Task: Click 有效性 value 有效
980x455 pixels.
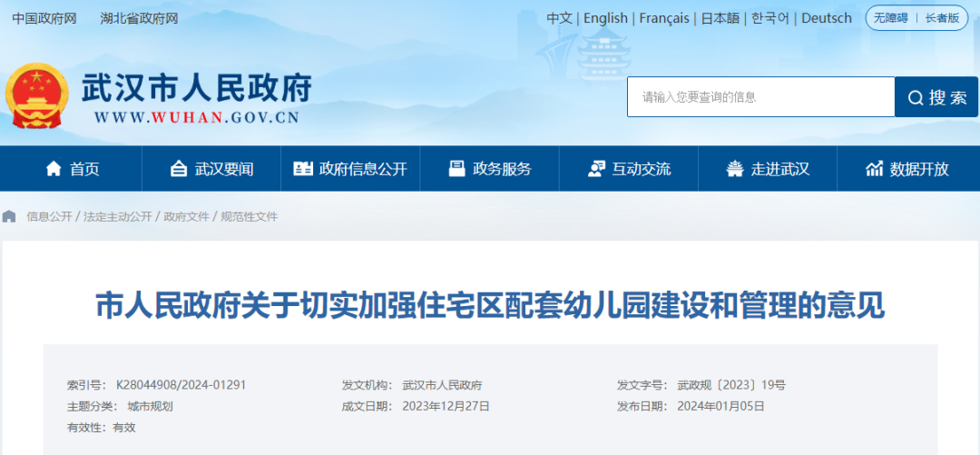Action: pyautogui.click(x=123, y=428)
